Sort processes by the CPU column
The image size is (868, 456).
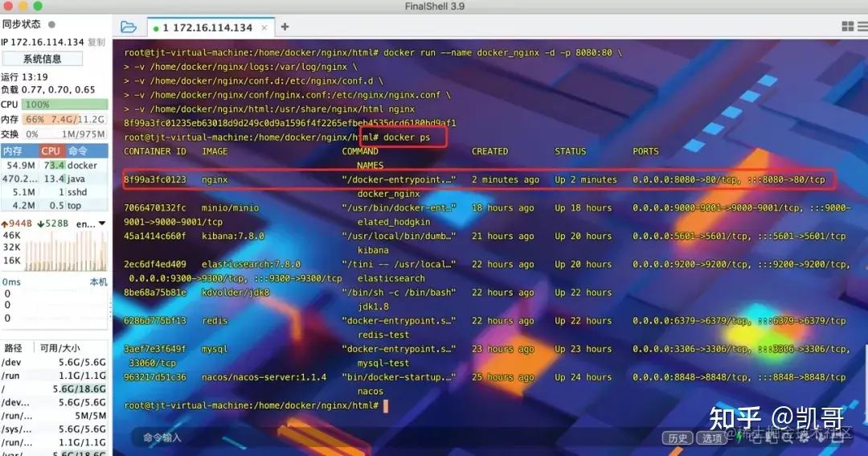click(51, 150)
